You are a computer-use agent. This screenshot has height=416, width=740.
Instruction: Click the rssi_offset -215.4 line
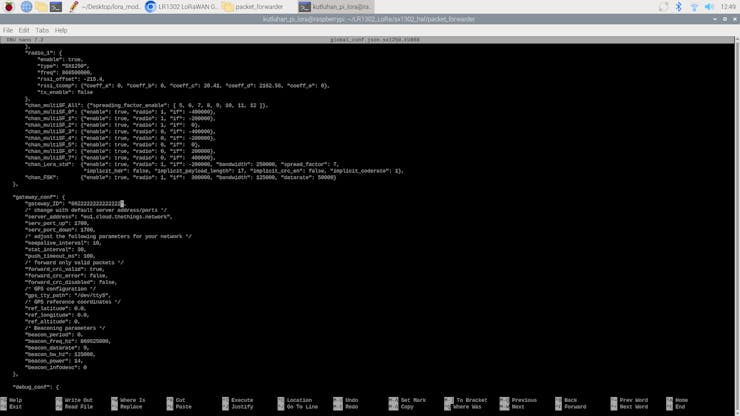71,79
